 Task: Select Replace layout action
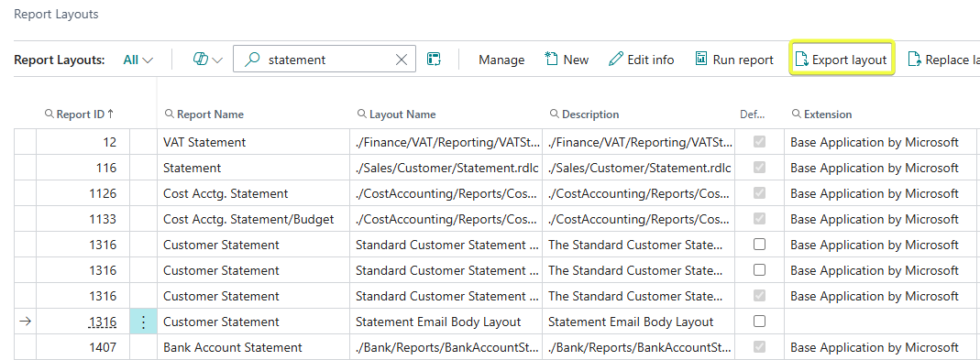click(942, 60)
